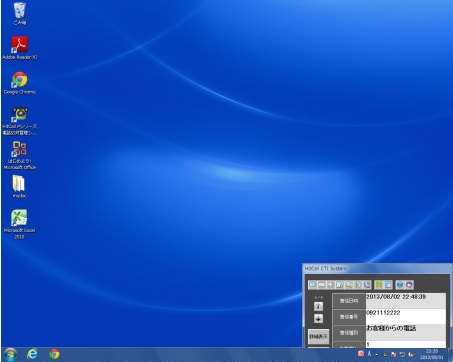453x362 pixels.
Task: Launch Microsoft Excel 2010 shortcut
Action: [x=19, y=224]
